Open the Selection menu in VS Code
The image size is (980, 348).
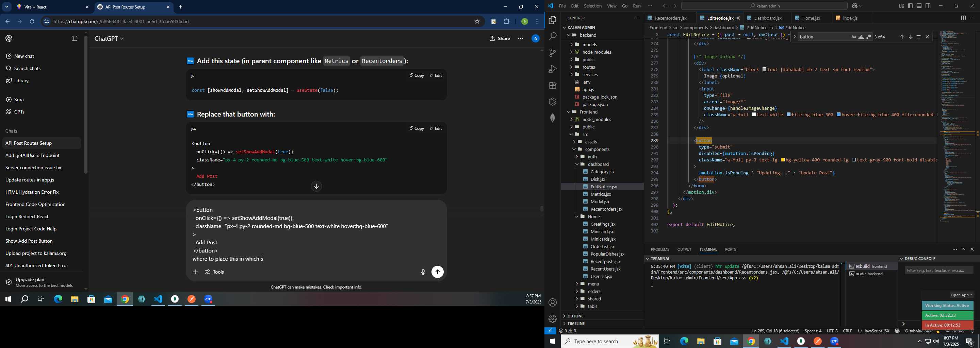click(592, 6)
